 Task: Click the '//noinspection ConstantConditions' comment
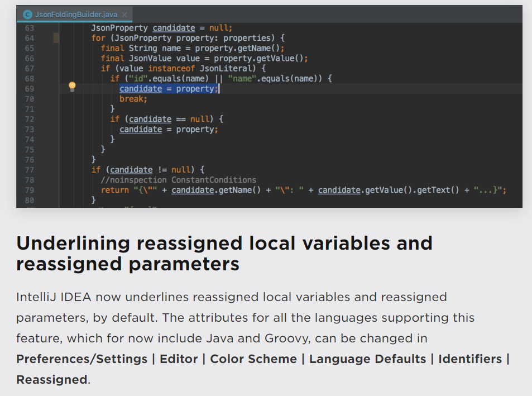click(x=179, y=180)
